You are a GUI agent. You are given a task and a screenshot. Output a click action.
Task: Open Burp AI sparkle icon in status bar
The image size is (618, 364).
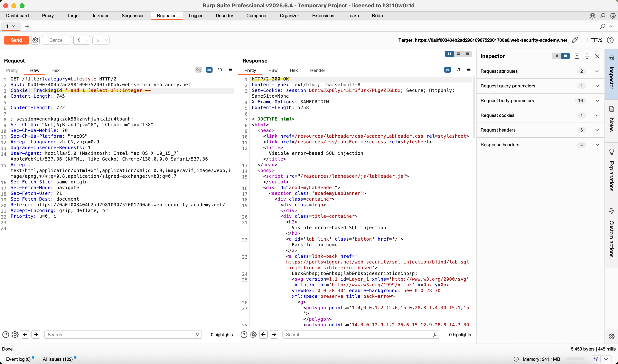(x=596, y=359)
